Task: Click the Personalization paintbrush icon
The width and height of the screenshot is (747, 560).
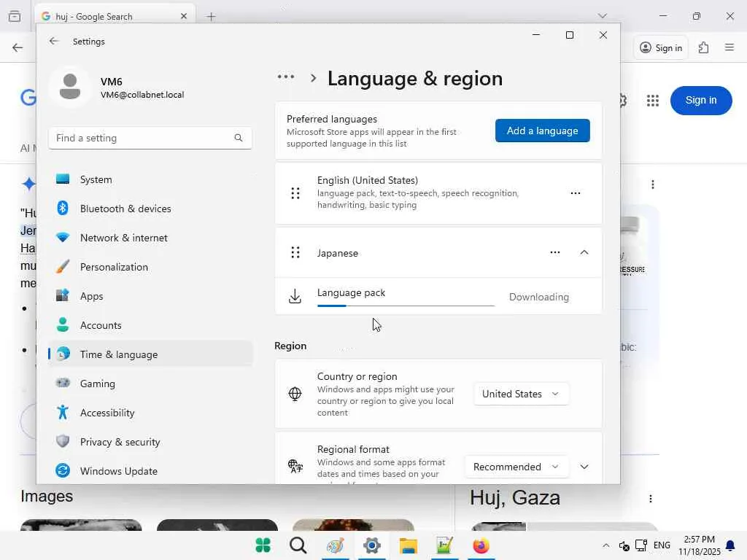Action: click(x=63, y=267)
